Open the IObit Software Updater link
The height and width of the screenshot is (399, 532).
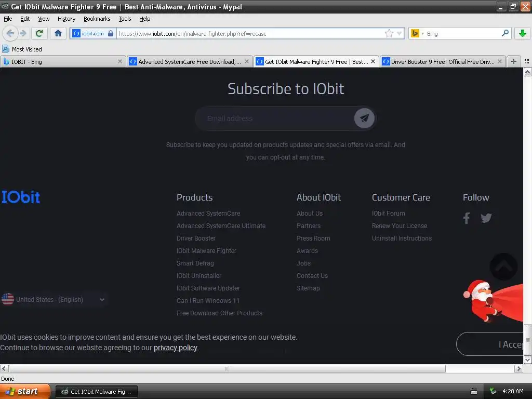[208, 288]
